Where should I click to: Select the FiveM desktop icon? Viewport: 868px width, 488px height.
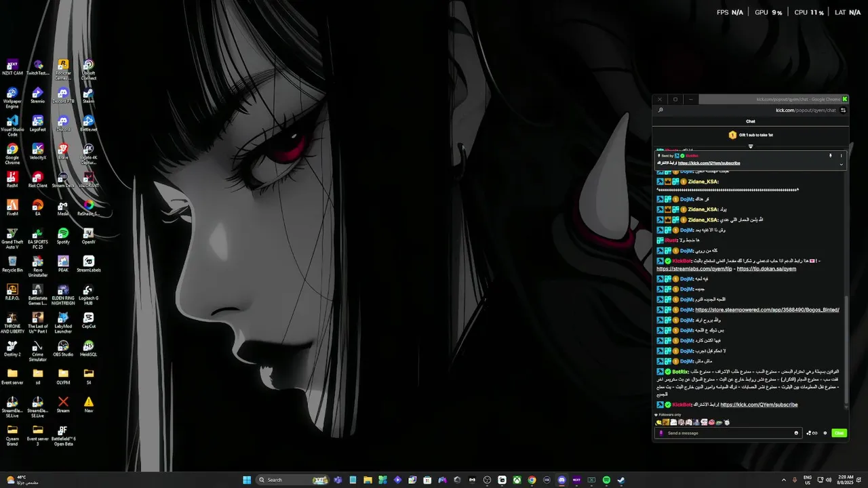tap(12, 207)
